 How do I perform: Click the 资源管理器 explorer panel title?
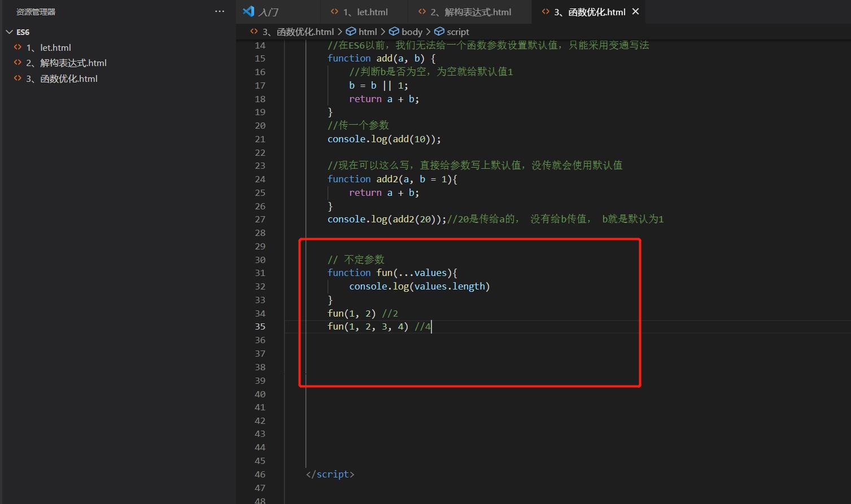[x=36, y=11]
